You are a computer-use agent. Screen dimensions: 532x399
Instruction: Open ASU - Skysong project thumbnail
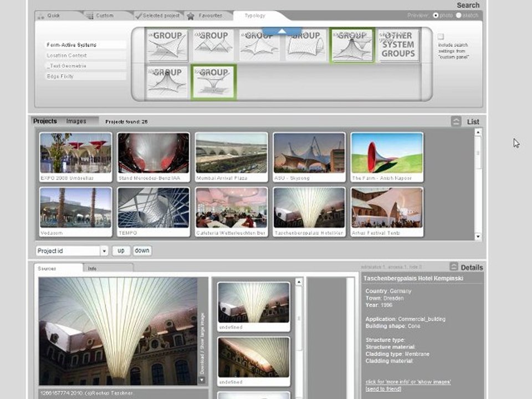pos(309,157)
